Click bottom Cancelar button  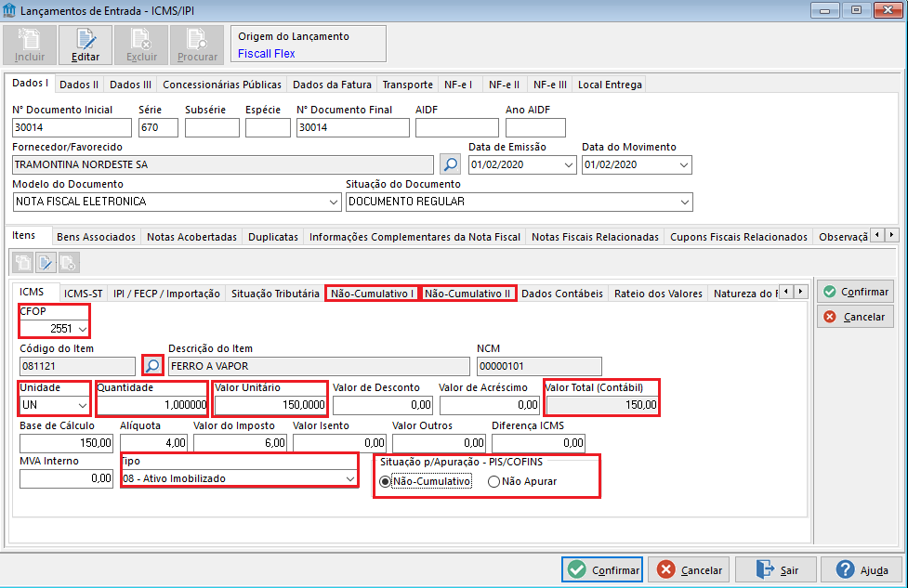(689, 570)
